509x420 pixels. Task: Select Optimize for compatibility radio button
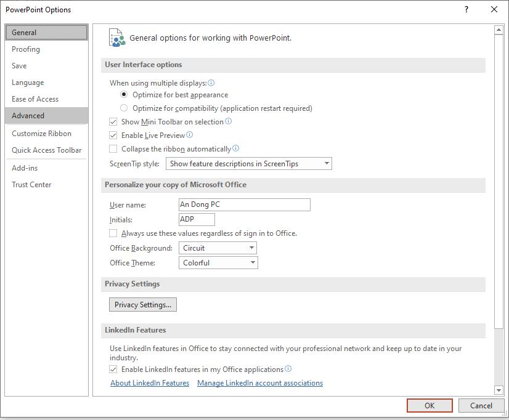point(124,108)
